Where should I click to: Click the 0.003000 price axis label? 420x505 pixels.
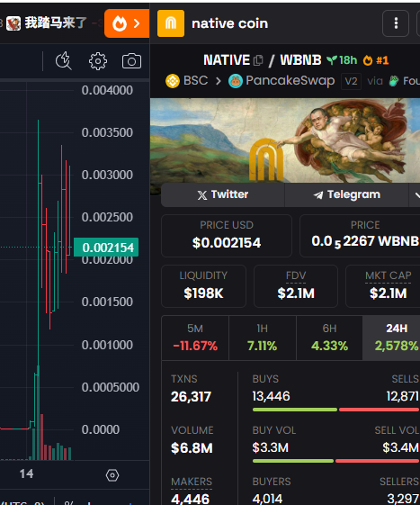tap(107, 175)
